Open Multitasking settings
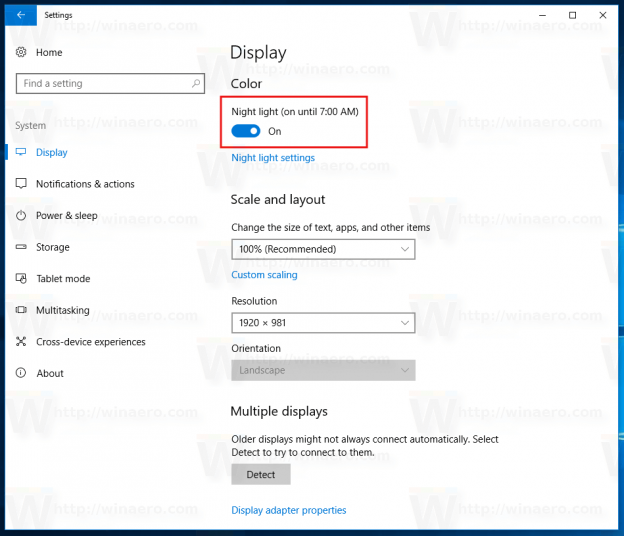The image size is (624, 536). point(63,310)
